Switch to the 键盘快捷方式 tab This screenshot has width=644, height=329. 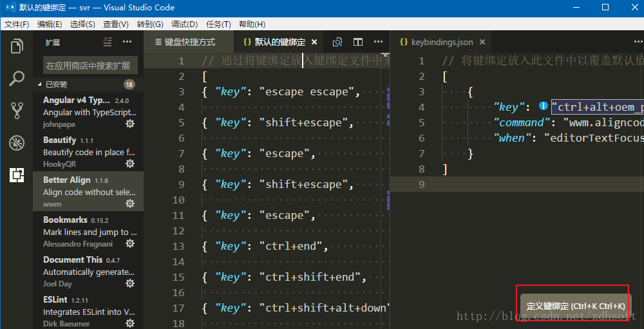[x=184, y=42]
